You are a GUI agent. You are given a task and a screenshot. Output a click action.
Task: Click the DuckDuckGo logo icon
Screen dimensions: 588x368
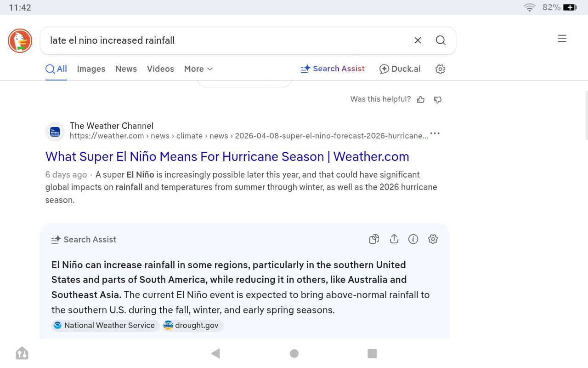click(20, 40)
